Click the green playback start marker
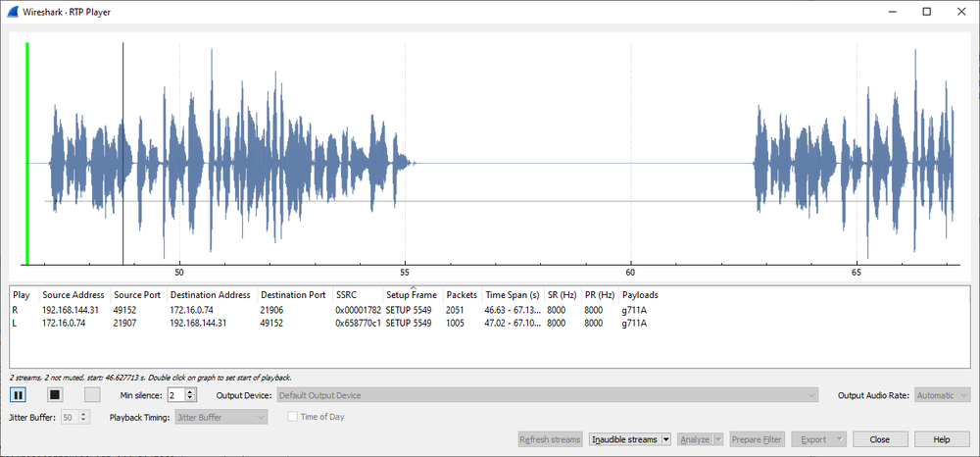This screenshot has width=980, height=457. click(x=26, y=153)
